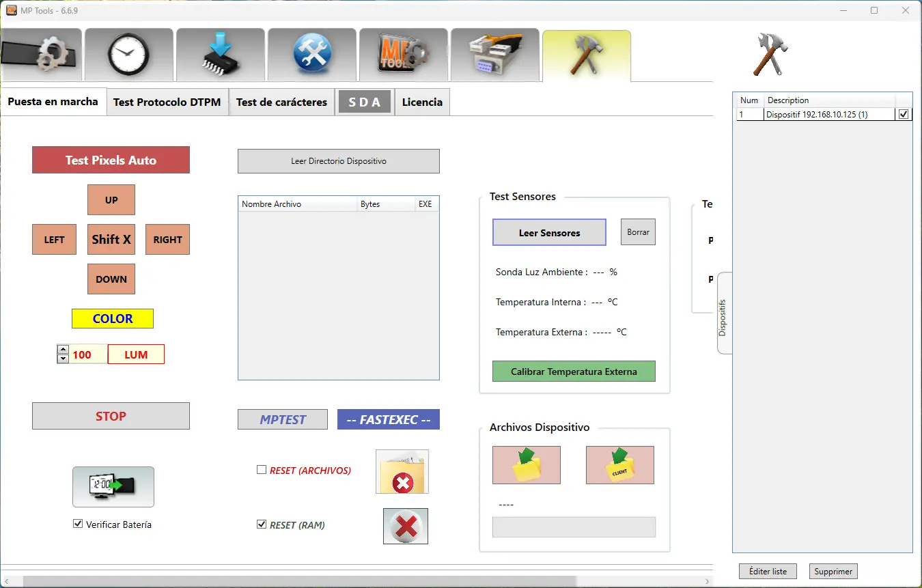Open the clock settings toolbar tab
This screenshot has height=588, width=922.
point(128,55)
